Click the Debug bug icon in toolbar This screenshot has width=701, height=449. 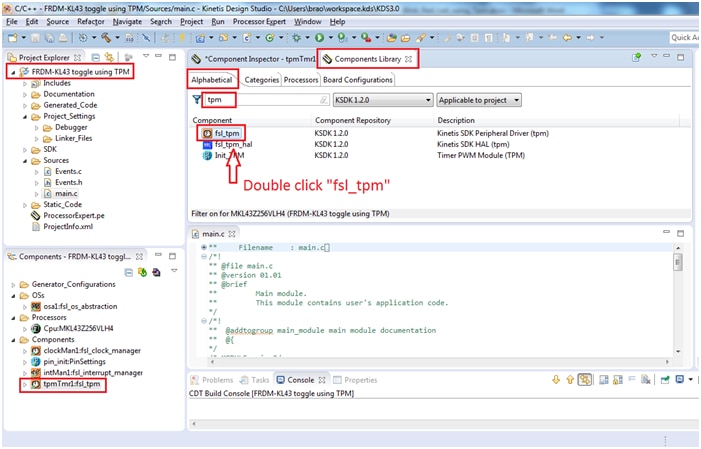click(296, 38)
